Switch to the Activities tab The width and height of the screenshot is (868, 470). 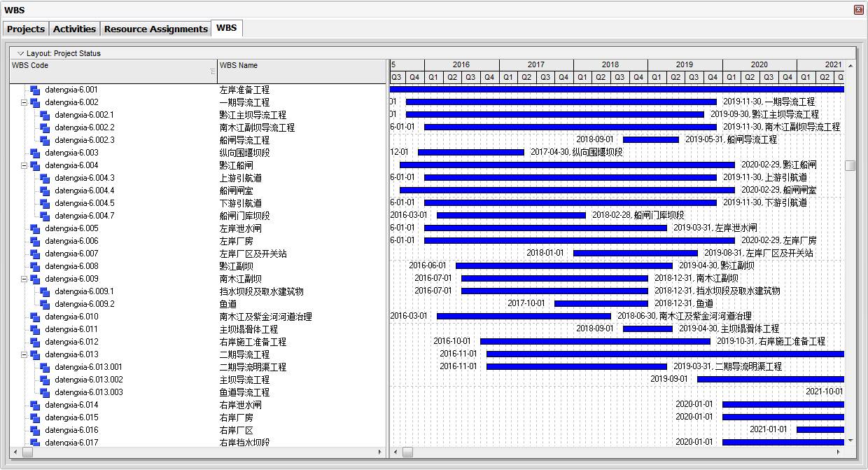tap(74, 29)
